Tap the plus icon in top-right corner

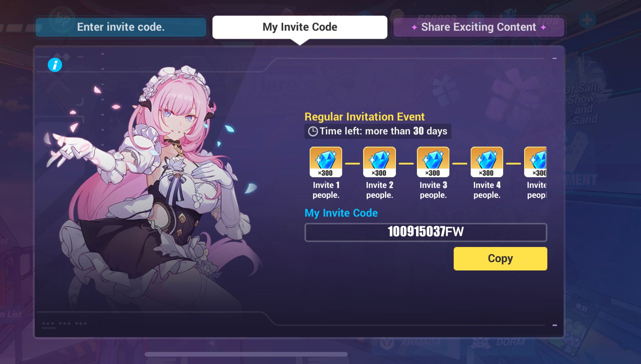(x=587, y=20)
